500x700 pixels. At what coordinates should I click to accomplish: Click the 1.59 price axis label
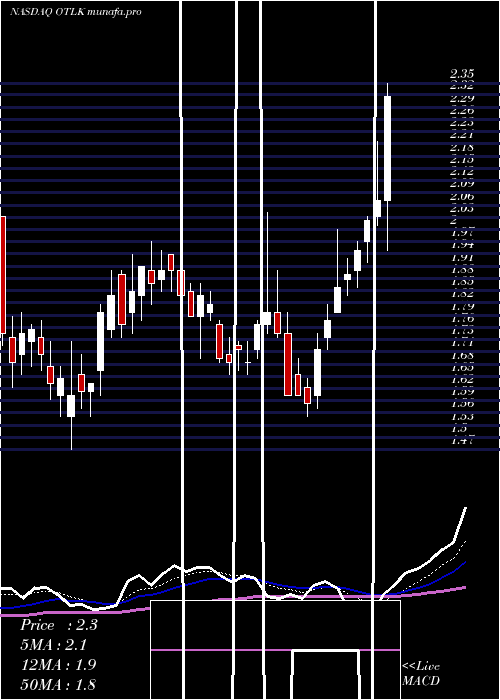point(462,392)
